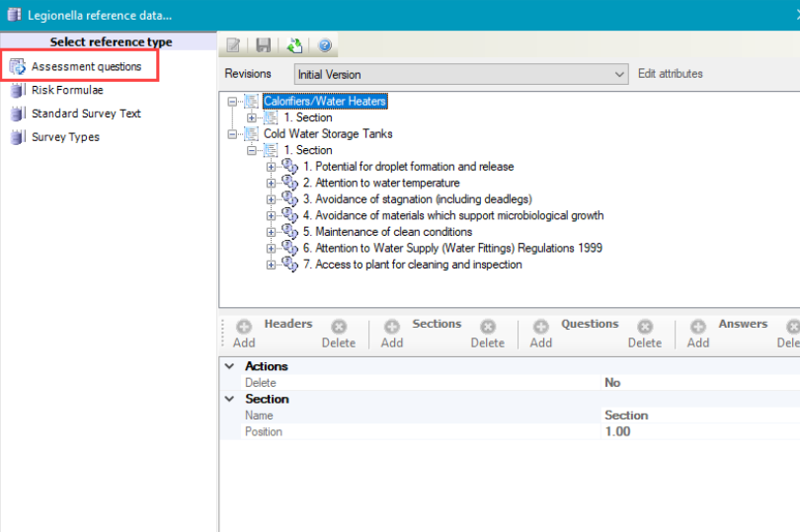Viewport: 800px width, 532px height.
Task: Click the Save floppy disk icon
Action: 264,45
